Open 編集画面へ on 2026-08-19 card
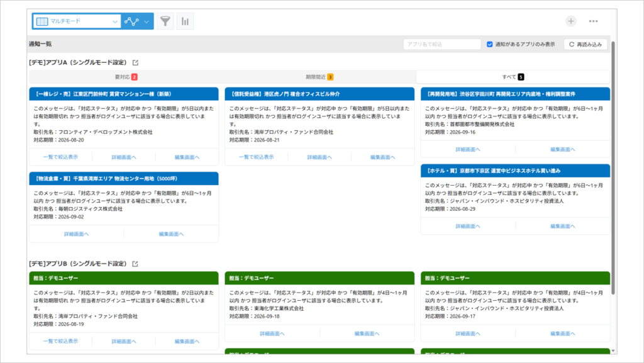 pyautogui.click(x=187, y=341)
